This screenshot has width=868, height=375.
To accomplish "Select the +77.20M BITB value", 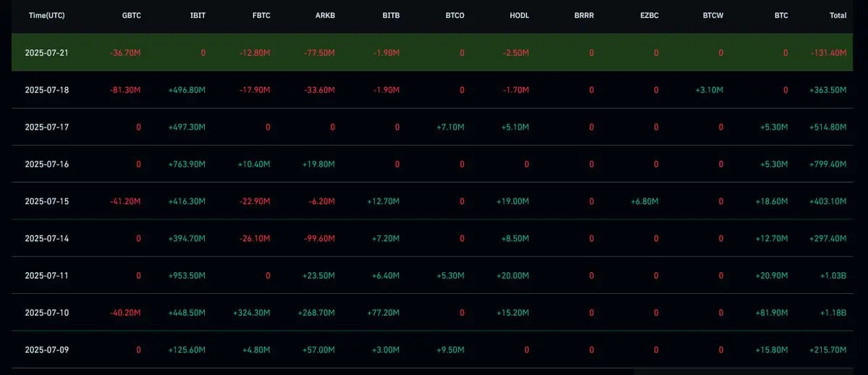I will (383, 313).
